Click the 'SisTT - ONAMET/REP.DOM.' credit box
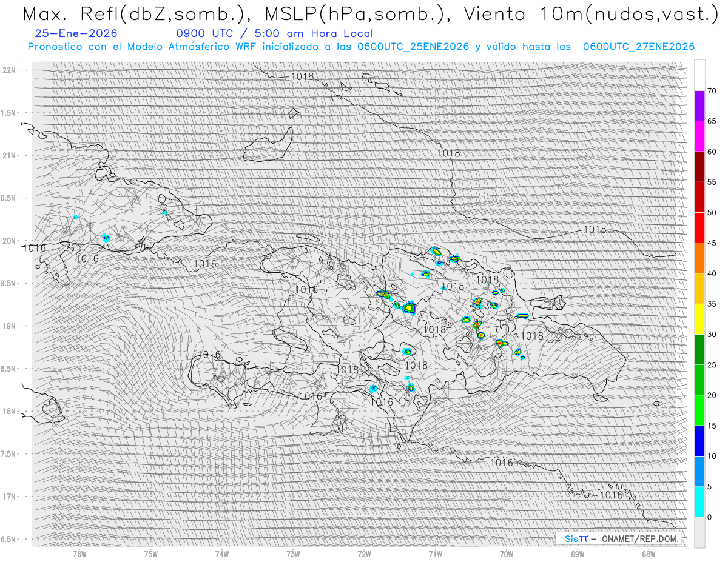Viewport: 728px width, 562px height. (x=619, y=538)
